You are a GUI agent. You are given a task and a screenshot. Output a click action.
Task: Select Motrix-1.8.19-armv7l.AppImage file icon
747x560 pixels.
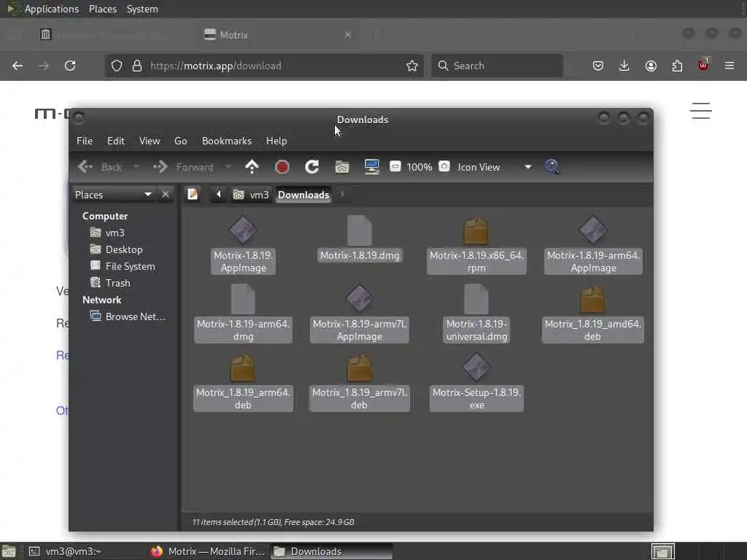(360, 298)
